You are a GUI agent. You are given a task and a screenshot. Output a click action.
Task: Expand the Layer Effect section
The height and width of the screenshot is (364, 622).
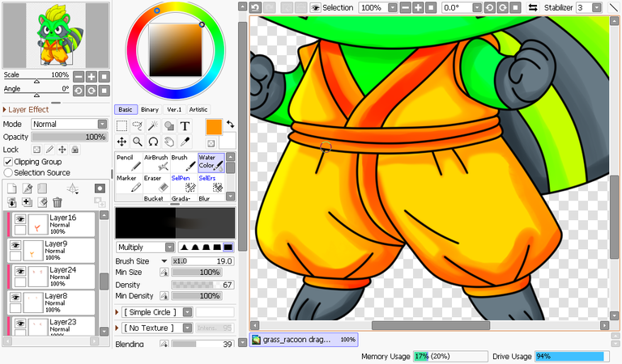pyautogui.click(x=26, y=110)
